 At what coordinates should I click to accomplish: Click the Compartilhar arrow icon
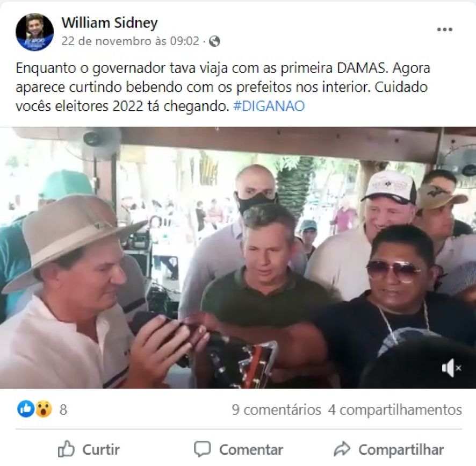pyautogui.click(x=342, y=449)
